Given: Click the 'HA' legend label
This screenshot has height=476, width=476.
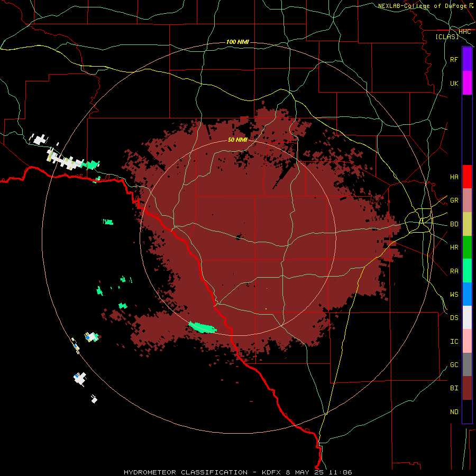Looking at the screenshot, I should (454, 177).
